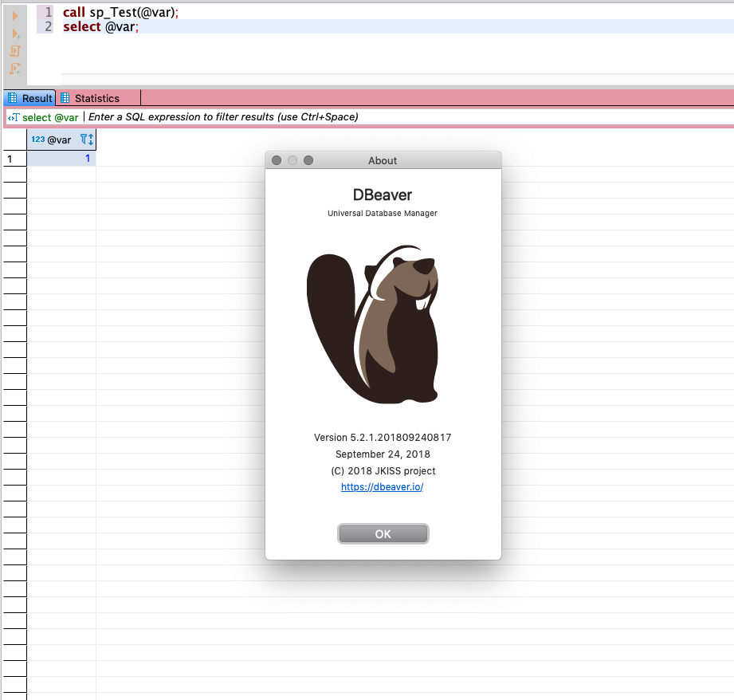Execute statement in new tab
Screen dimensions: 734x700
tap(14, 34)
